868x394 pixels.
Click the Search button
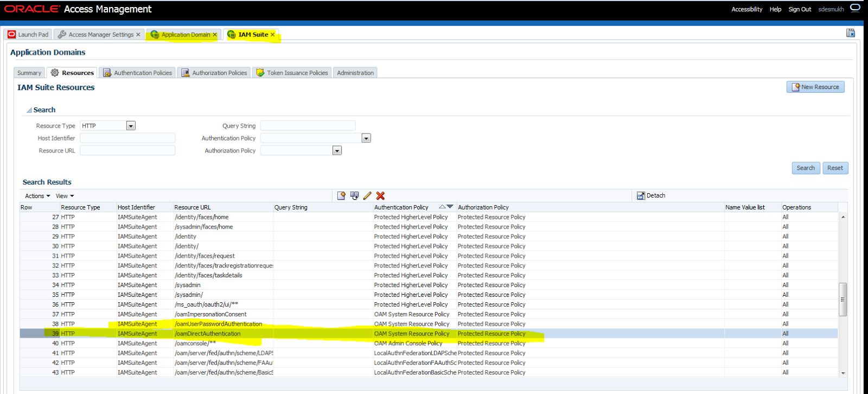(806, 168)
